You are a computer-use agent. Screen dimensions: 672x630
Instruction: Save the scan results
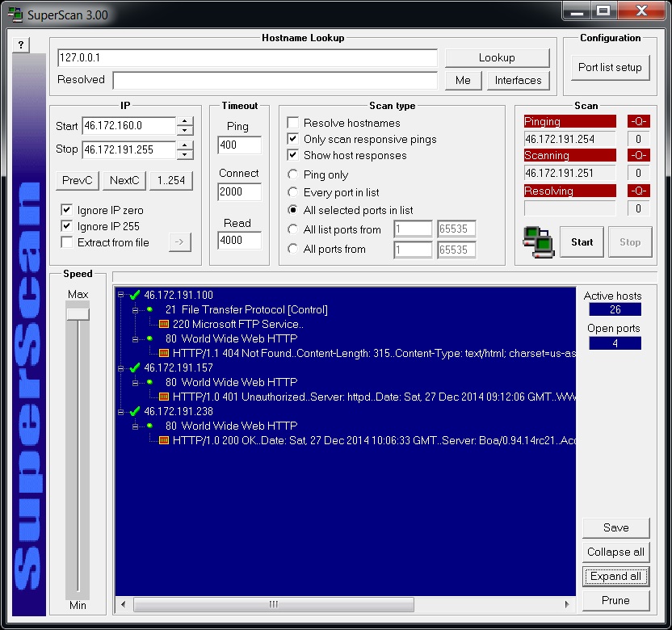point(615,527)
